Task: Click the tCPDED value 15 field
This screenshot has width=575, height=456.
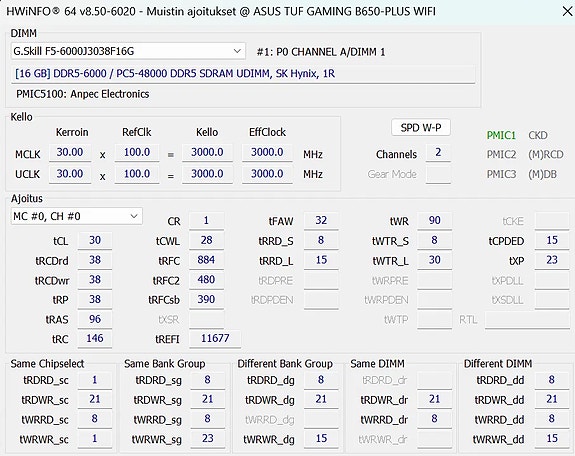Action: tap(552, 240)
